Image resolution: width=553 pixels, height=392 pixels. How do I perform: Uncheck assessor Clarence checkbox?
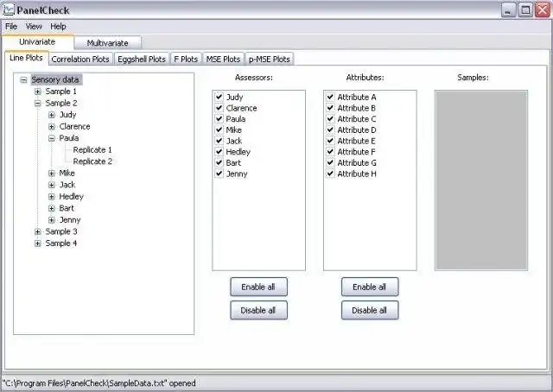coord(219,108)
